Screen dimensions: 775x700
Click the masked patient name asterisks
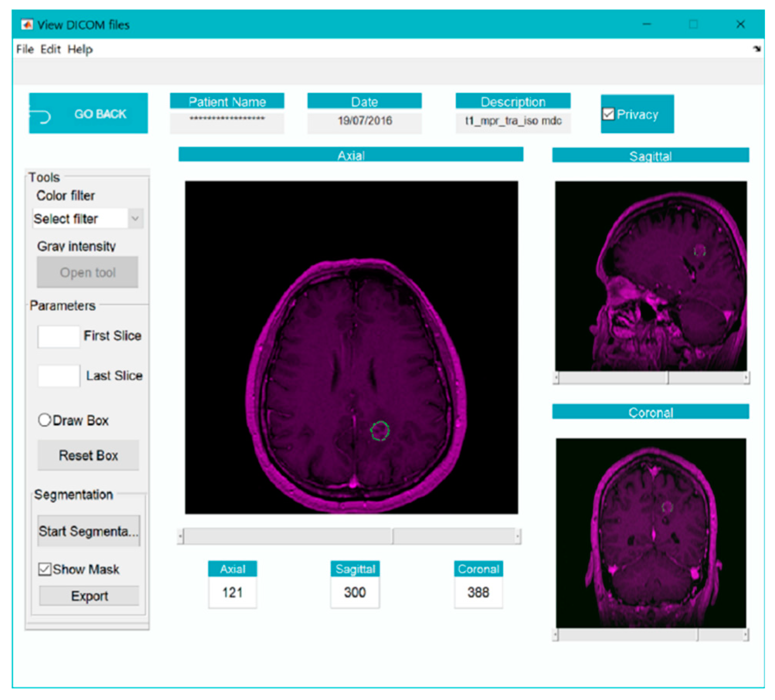tap(227, 119)
